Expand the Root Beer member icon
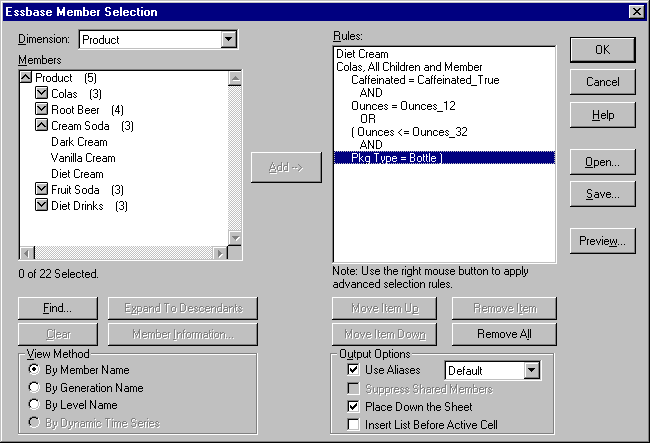This screenshot has height=443, width=650. 42,109
